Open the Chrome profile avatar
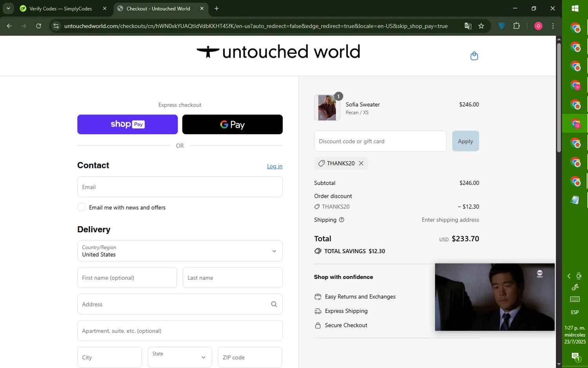 538,26
